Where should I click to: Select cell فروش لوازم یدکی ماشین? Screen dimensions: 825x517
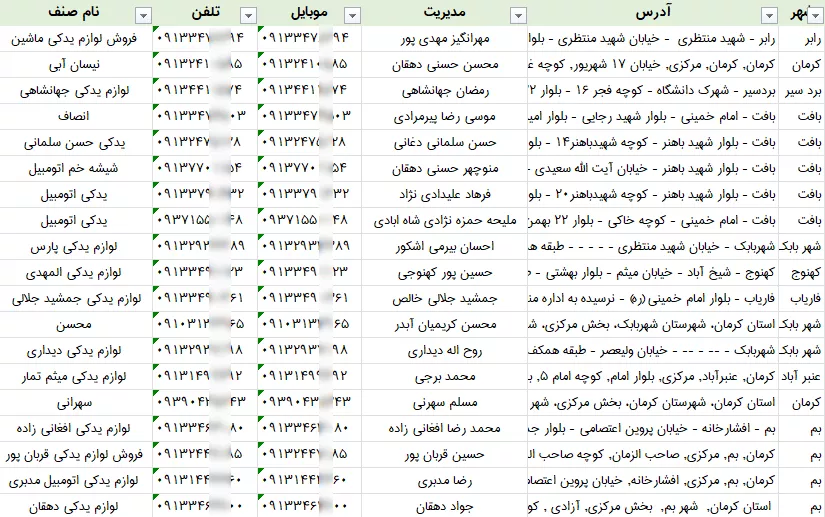(76, 39)
